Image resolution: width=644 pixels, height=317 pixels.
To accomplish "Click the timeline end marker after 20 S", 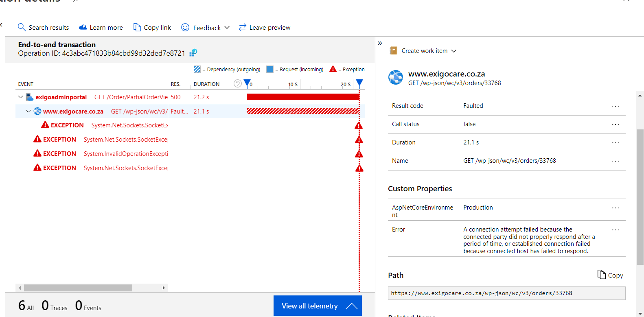I will (x=359, y=83).
